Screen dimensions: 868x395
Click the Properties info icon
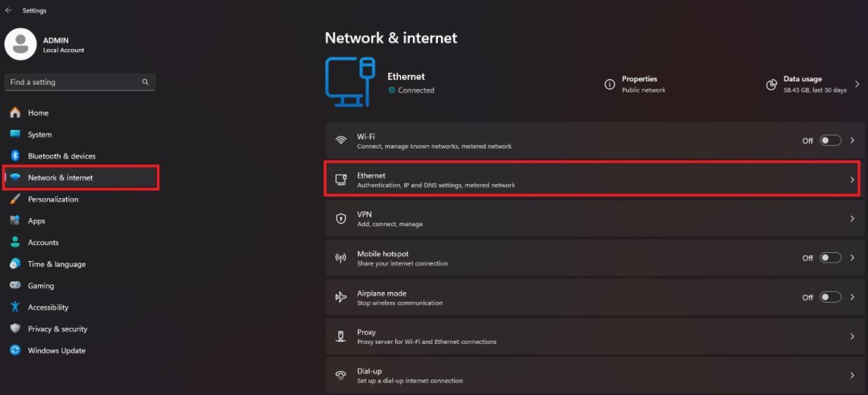tap(609, 84)
